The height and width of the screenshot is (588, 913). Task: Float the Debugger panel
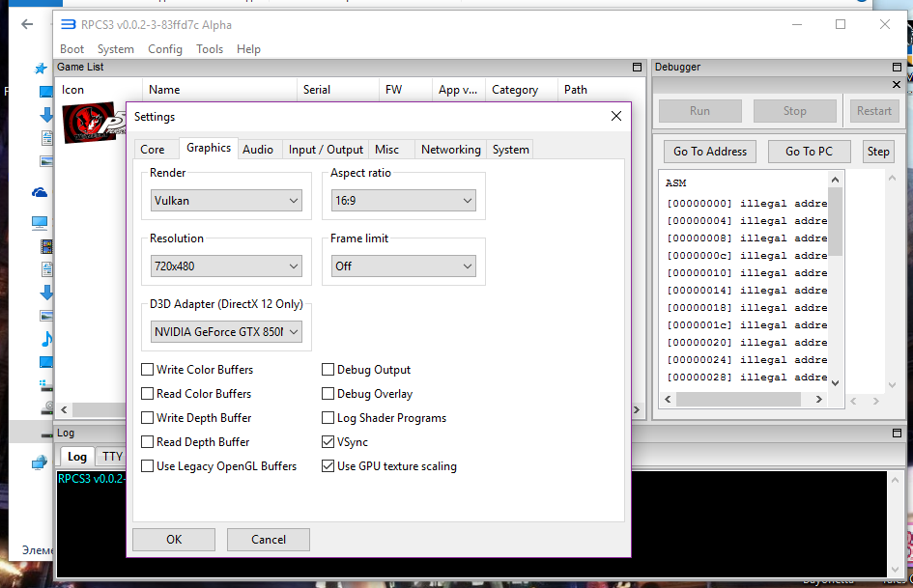[x=897, y=68]
